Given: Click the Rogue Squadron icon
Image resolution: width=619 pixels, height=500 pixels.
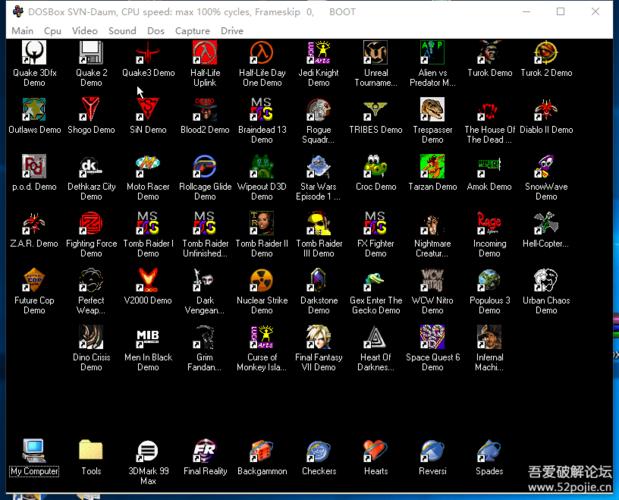Looking at the screenshot, I should 318,110.
